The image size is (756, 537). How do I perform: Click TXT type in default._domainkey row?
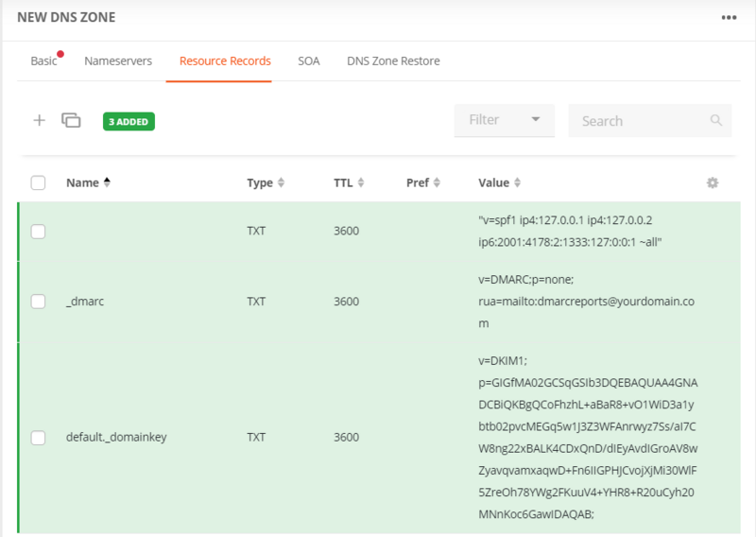(x=256, y=437)
